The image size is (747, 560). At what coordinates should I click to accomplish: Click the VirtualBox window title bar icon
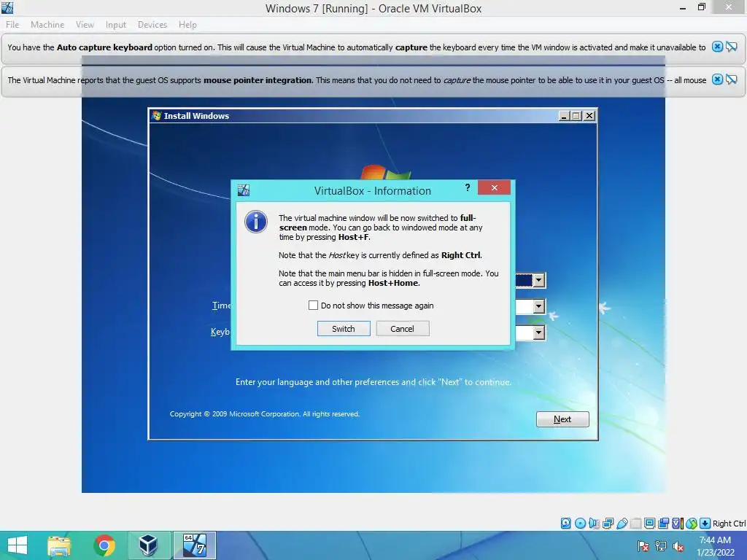[7, 7]
